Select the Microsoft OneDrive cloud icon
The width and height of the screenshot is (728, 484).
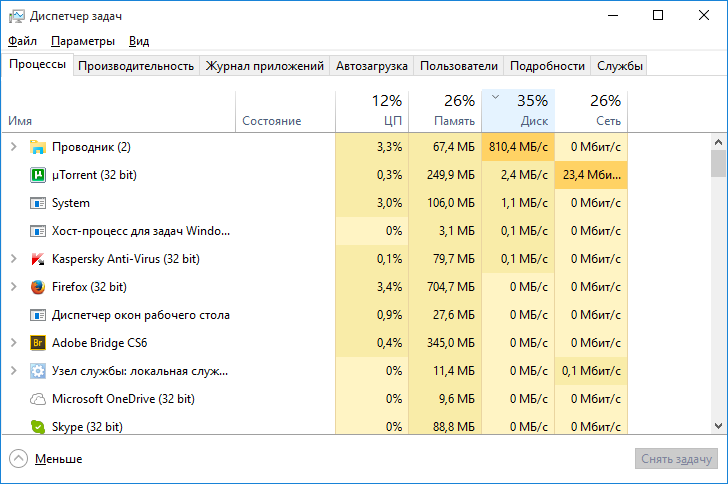(38, 399)
